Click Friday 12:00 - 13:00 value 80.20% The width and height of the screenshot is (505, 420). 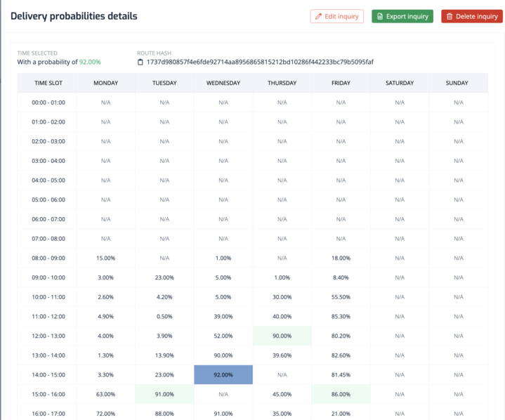[x=341, y=336]
